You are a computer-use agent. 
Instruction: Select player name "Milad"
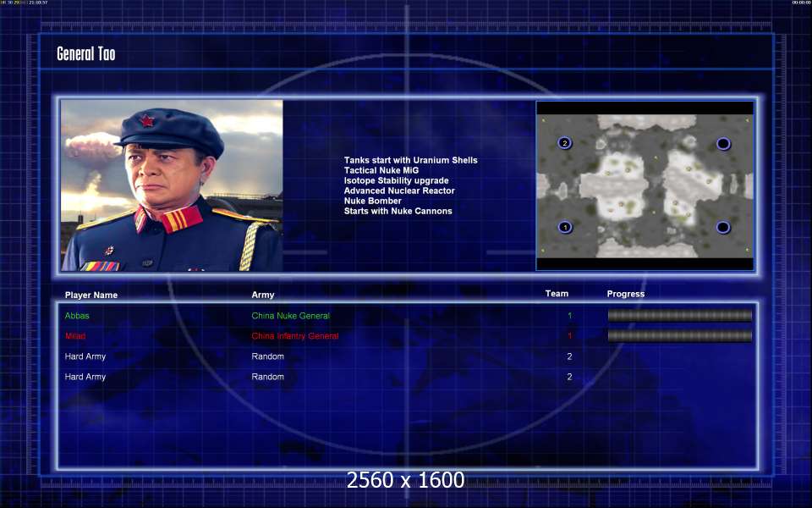coord(75,336)
